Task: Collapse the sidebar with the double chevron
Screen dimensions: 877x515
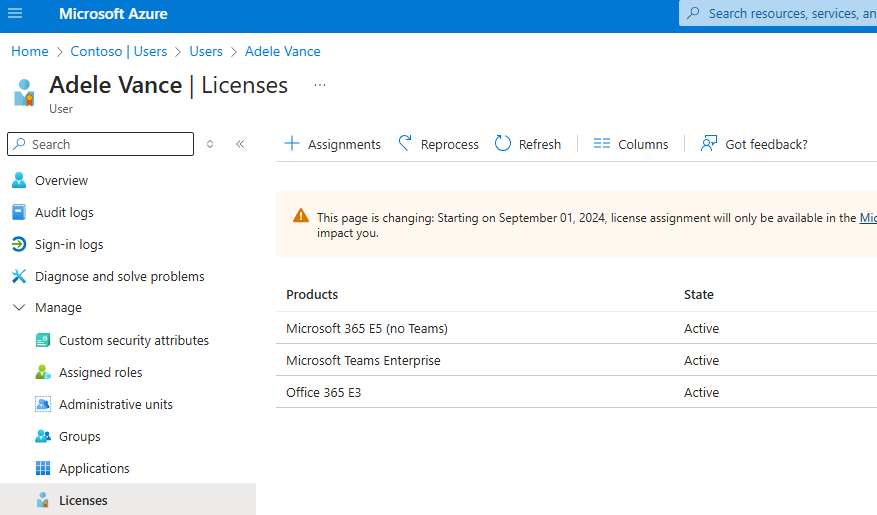Action: click(x=240, y=144)
